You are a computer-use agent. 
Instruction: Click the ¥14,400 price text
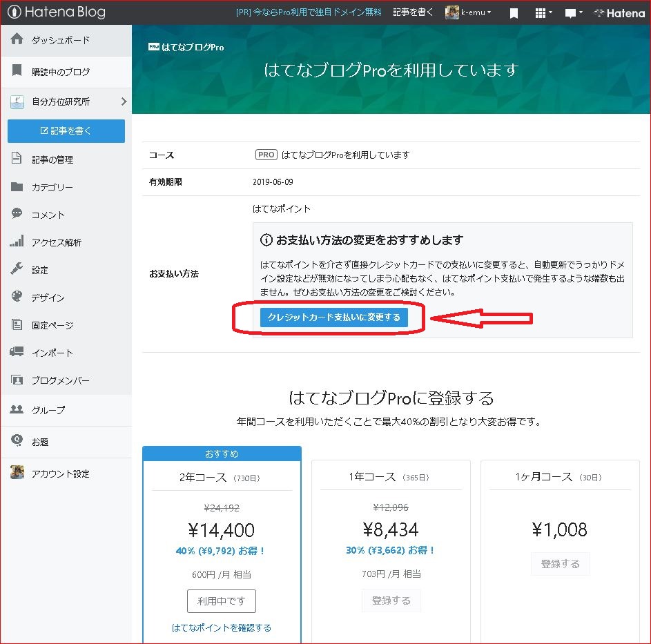coord(222,530)
